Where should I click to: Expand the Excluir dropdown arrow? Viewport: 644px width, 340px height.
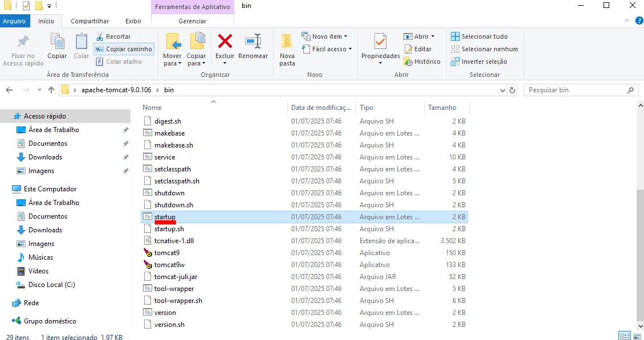pyautogui.click(x=225, y=63)
